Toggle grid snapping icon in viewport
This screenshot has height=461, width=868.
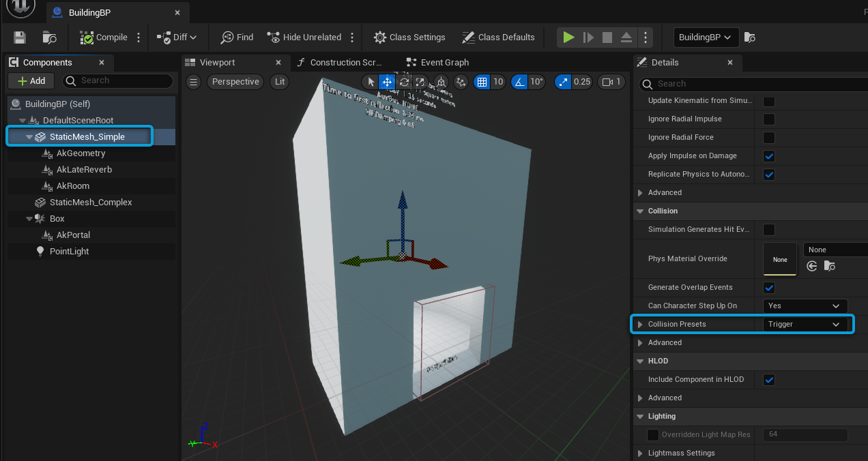[482, 82]
